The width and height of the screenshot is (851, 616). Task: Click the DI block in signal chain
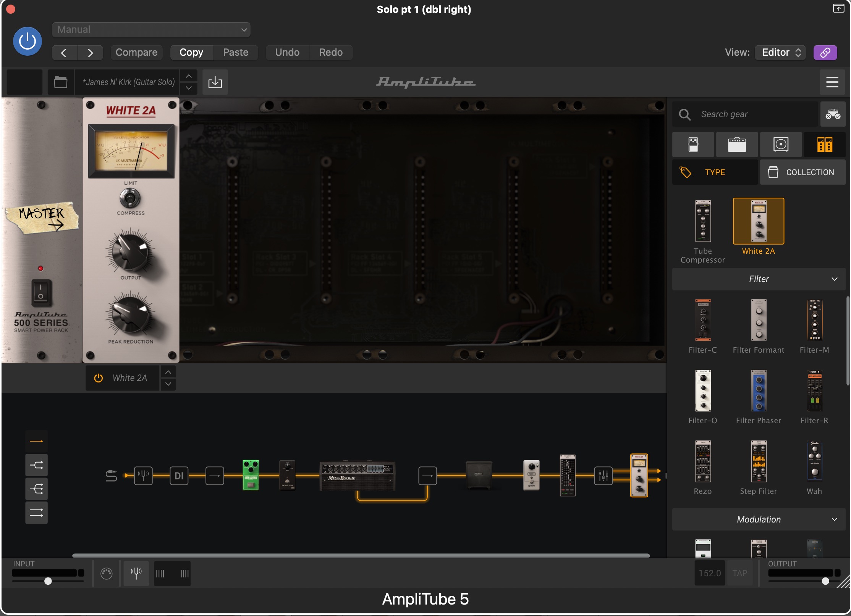179,476
